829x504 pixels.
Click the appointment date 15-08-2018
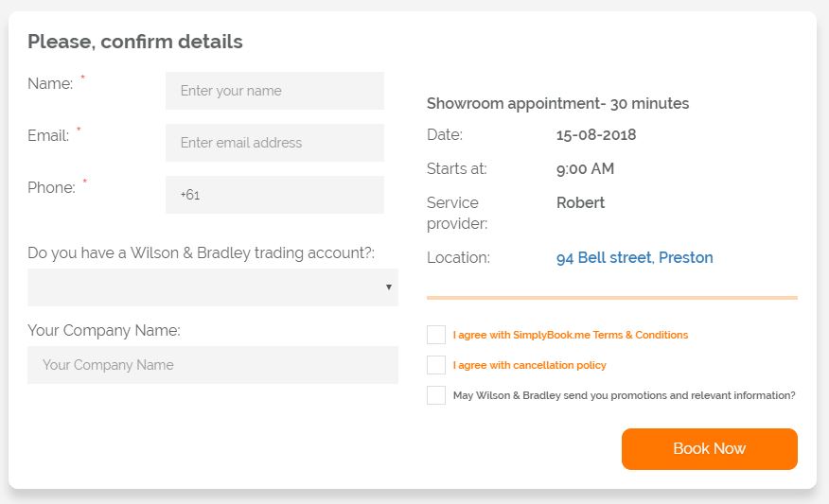[596, 134]
